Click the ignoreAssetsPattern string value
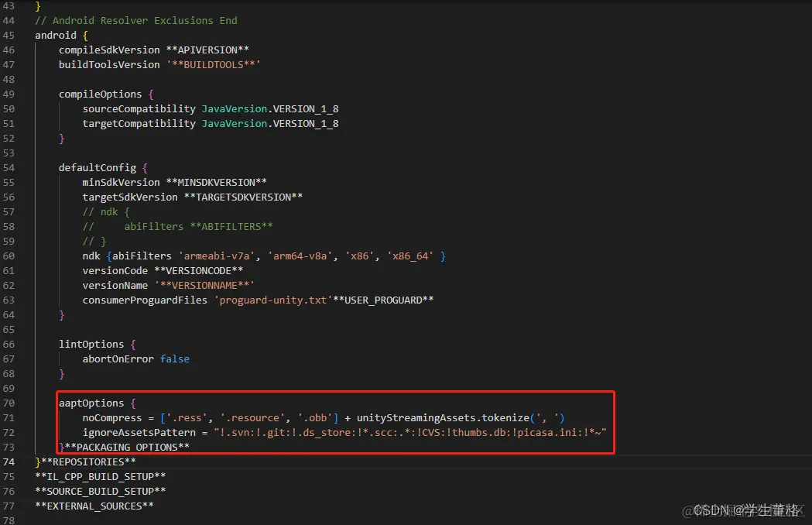The width and height of the screenshot is (812, 525). click(x=410, y=432)
